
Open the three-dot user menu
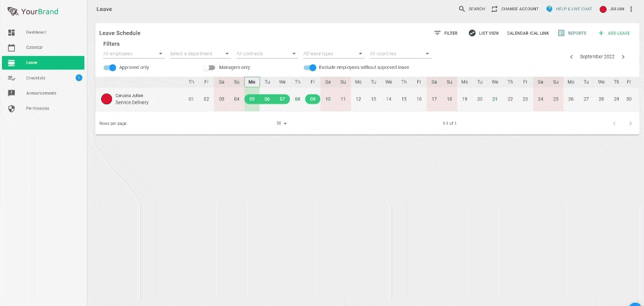pyautogui.click(x=631, y=9)
